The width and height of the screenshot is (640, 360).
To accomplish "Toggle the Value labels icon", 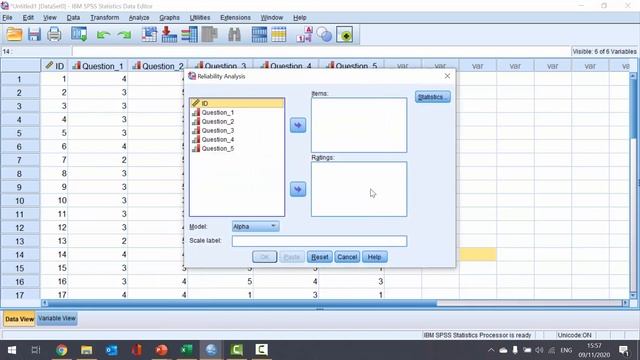I will click(304, 35).
